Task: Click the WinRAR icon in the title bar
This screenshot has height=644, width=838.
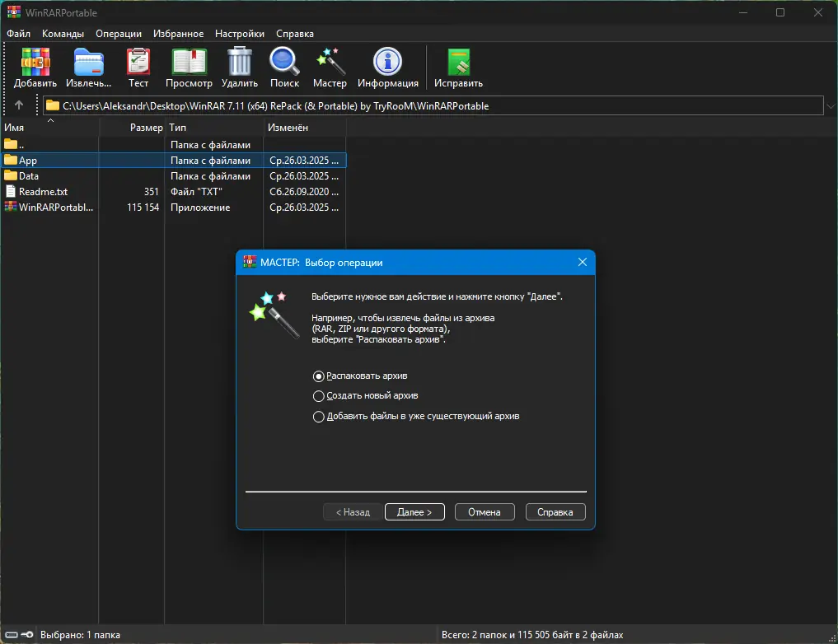Action: pyautogui.click(x=14, y=12)
